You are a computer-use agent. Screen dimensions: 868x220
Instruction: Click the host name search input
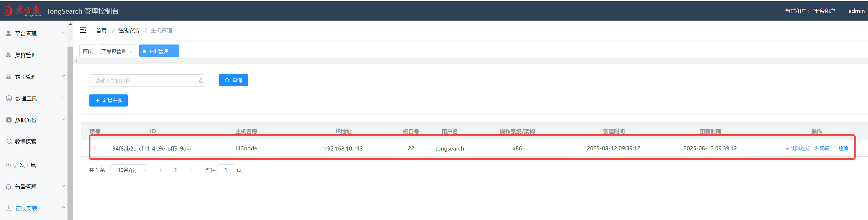pyautogui.click(x=147, y=80)
